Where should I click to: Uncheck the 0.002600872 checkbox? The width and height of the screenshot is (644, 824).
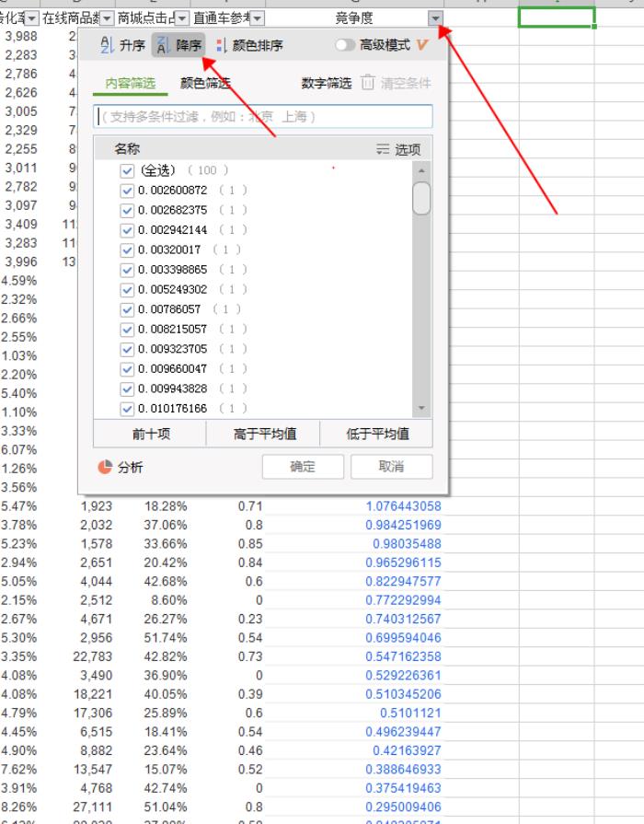[127, 191]
